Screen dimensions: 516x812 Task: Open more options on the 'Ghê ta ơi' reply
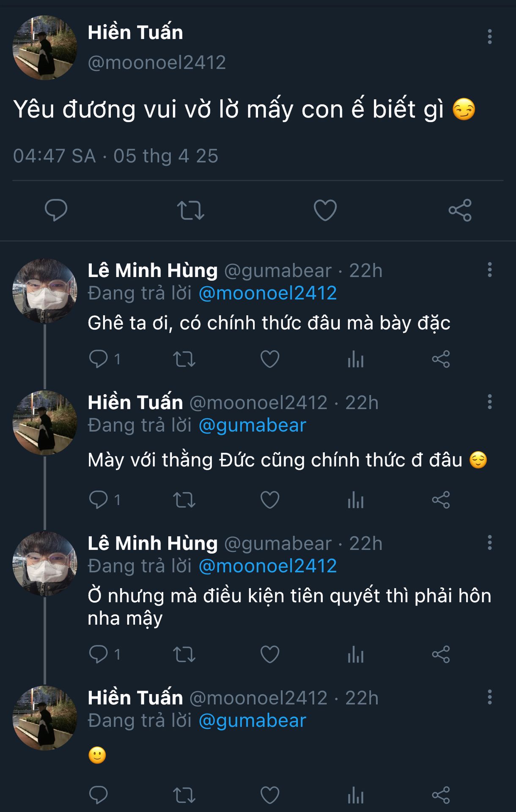pyautogui.click(x=490, y=269)
